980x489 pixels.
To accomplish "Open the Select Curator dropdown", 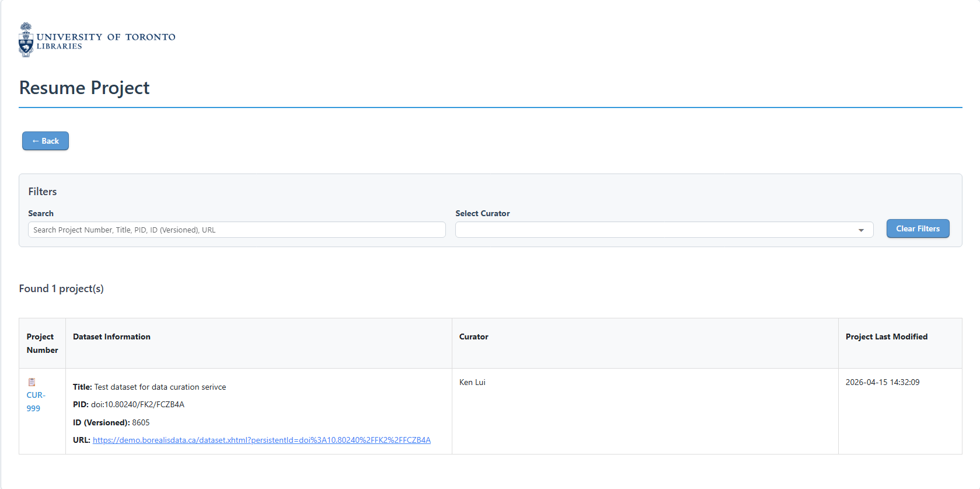I will click(x=664, y=230).
